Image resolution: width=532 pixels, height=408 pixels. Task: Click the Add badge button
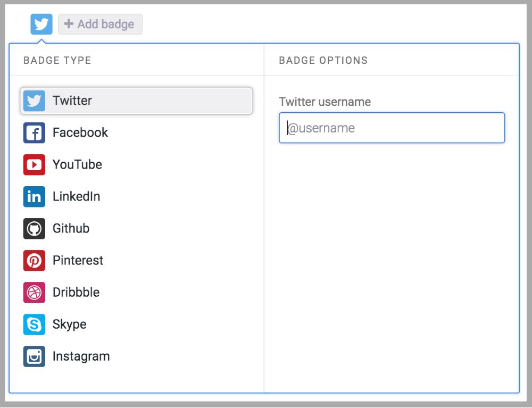pyautogui.click(x=100, y=24)
